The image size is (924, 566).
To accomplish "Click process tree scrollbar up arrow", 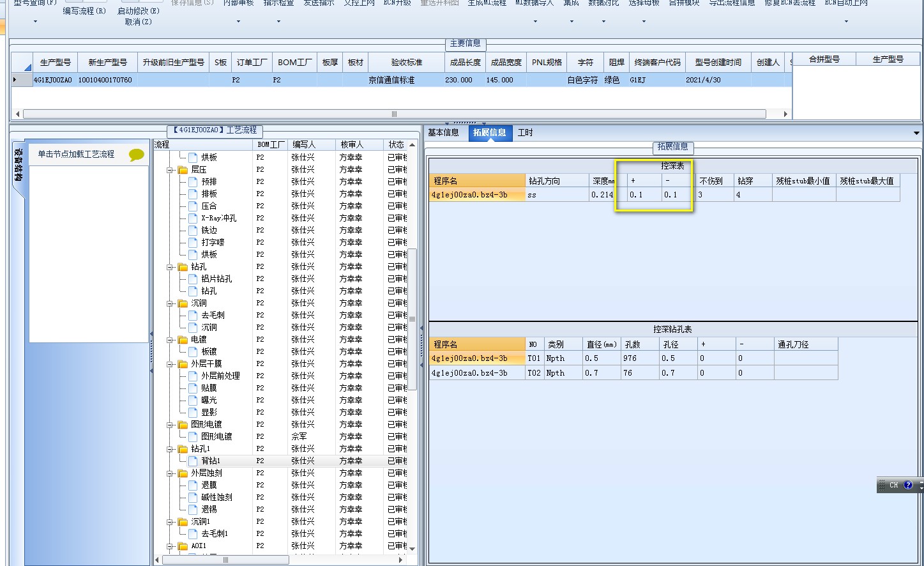I will [412, 145].
